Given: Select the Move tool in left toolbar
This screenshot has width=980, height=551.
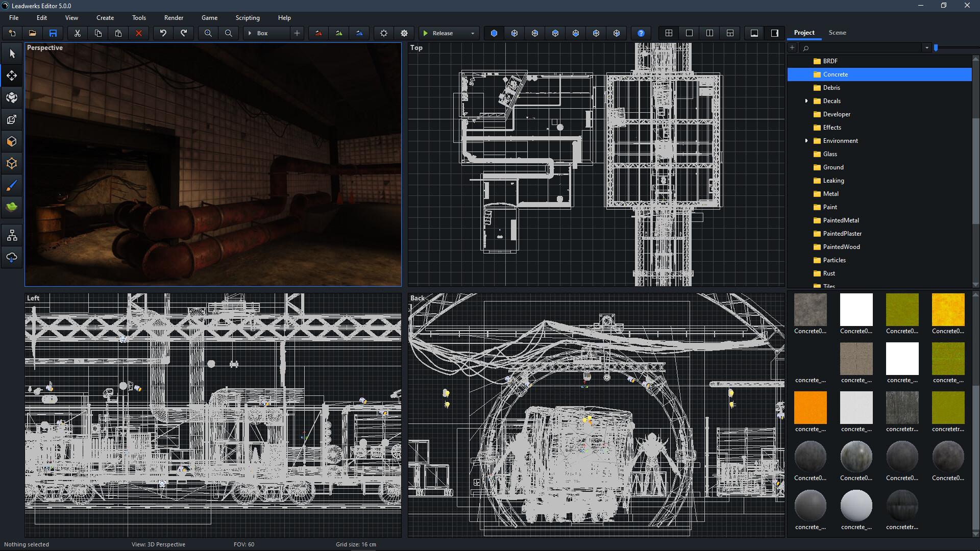Looking at the screenshot, I should pyautogui.click(x=11, y=76).
